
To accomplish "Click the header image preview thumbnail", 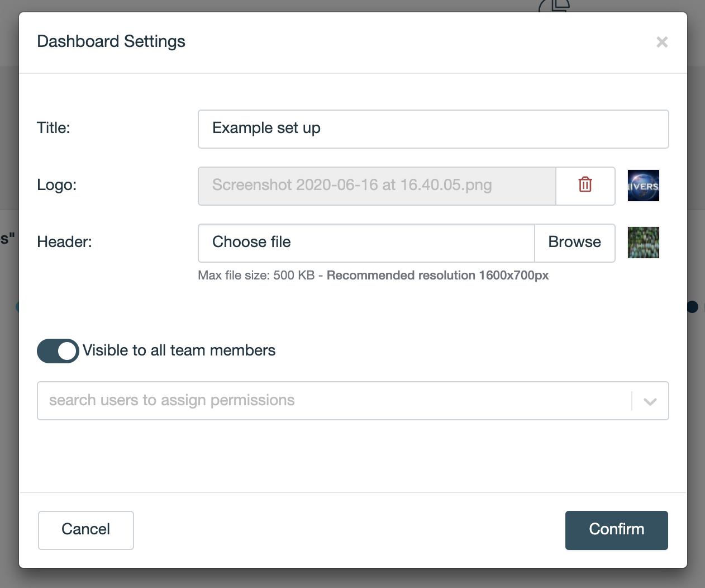I will pos(643,243).
